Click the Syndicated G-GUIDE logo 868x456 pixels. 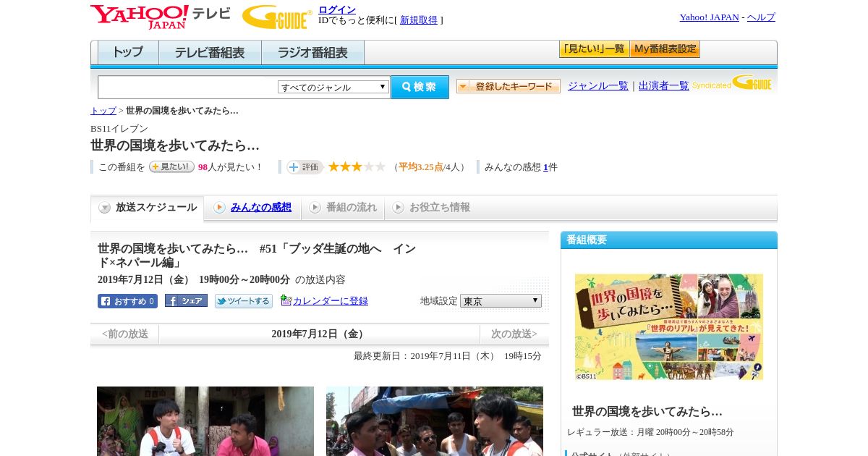(732, 83)
